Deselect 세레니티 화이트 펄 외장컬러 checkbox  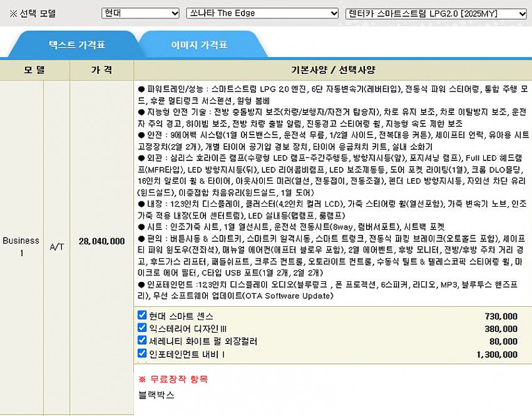[142, 340]
